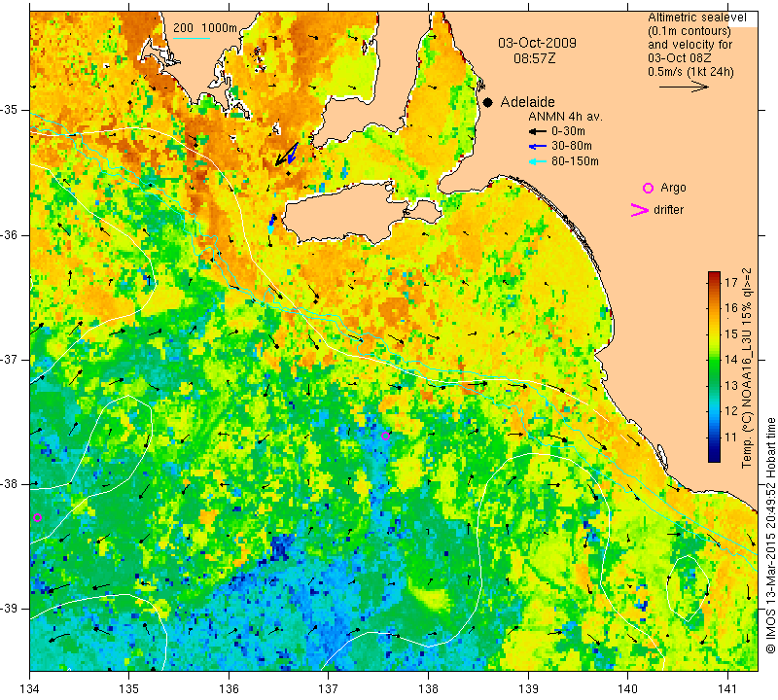
Task: Click the '80-150m' depth label
Action: click(x=575, y=161)
